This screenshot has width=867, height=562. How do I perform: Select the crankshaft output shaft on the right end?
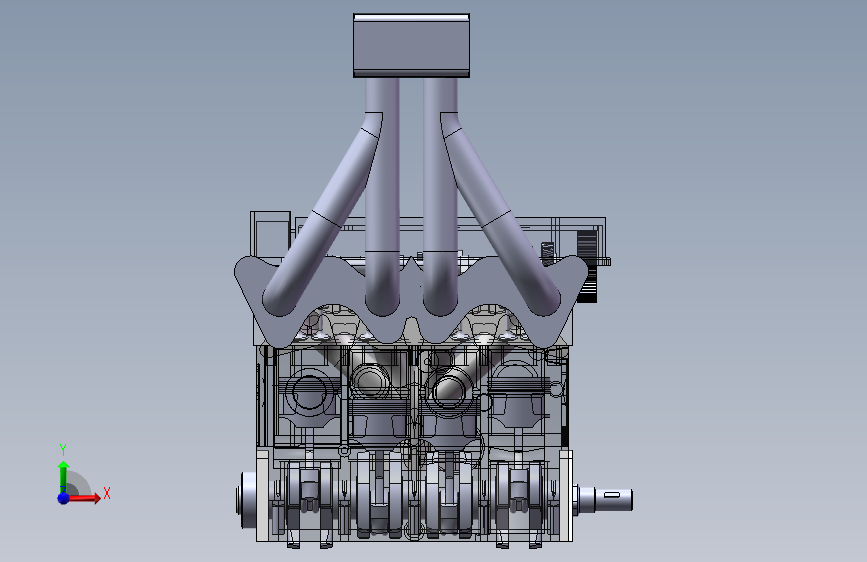coord(605,499)
